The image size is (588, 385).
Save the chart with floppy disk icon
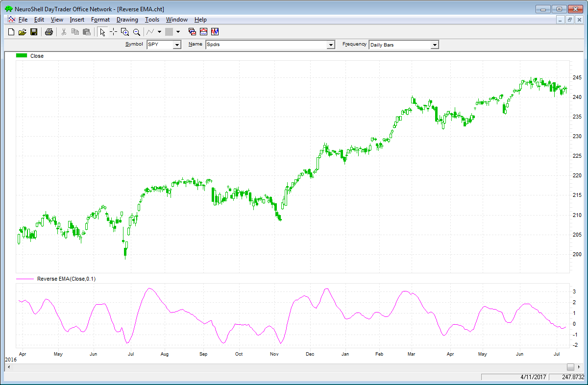(x=34, y=32)
